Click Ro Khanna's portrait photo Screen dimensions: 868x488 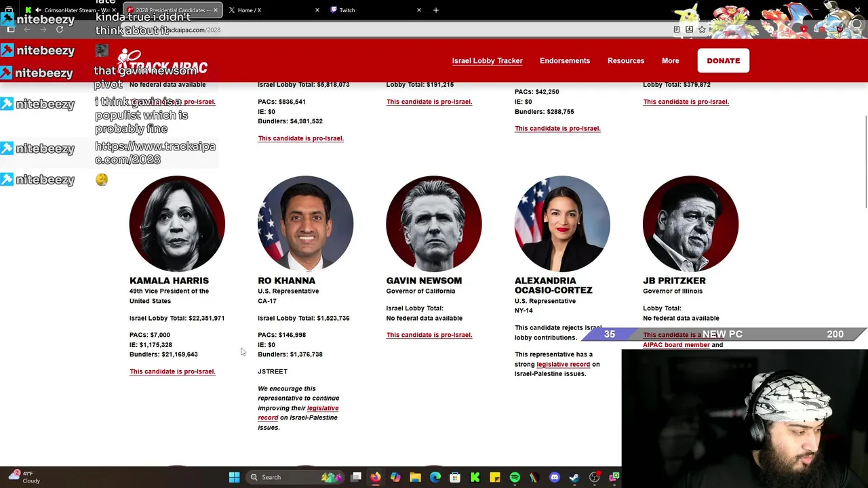(x=305, y=224)
